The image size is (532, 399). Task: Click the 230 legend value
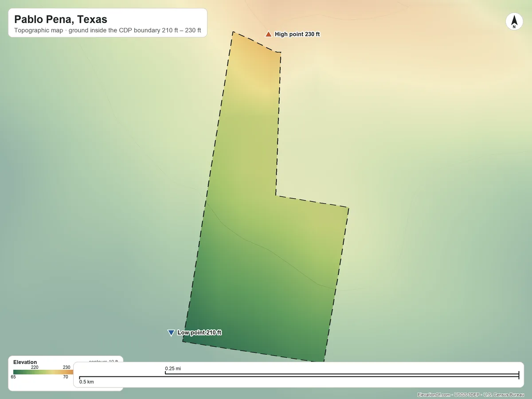pos(66,367)
